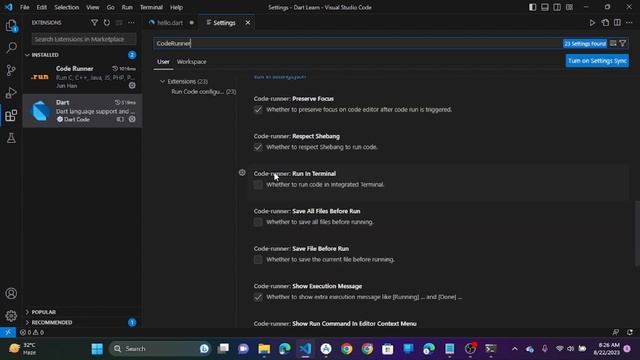This screenshot has width=640, height=360.
Task: Enable the Run In Terminal checkbox
Action: click(x=258, y=185)
